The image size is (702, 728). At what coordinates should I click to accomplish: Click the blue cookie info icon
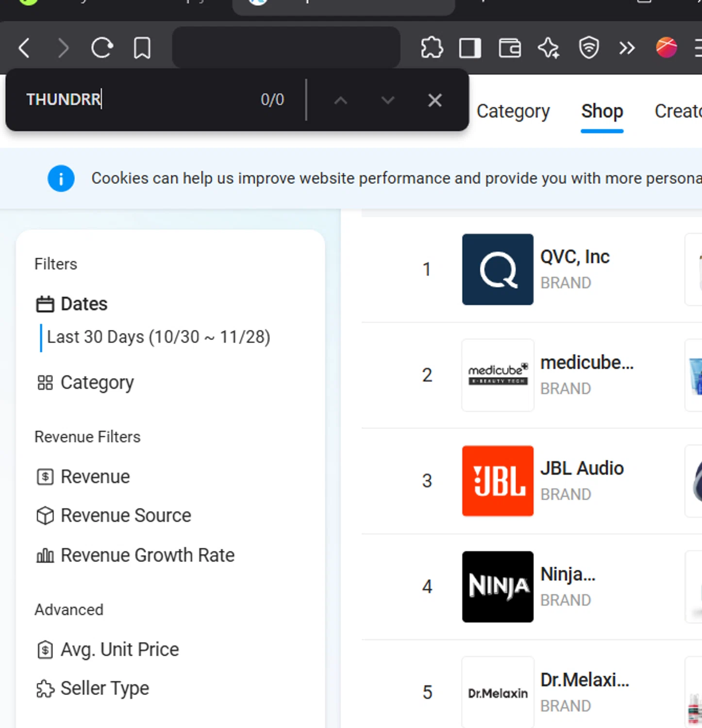(61, 179)
